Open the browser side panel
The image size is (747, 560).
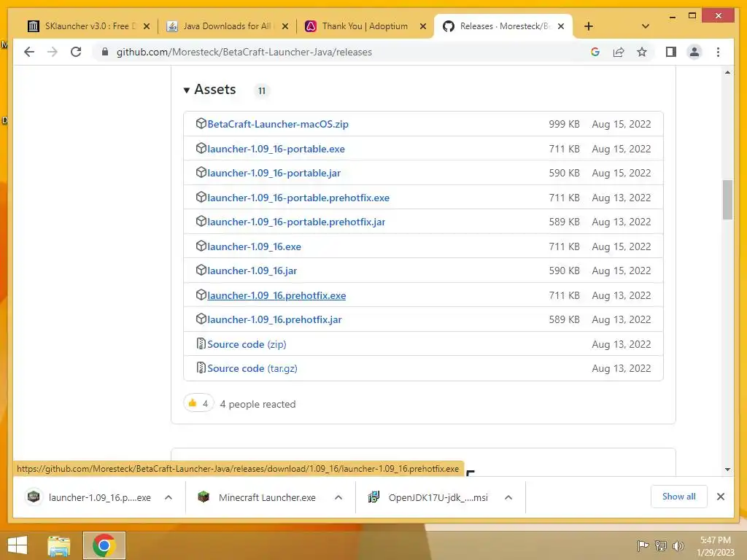(671, 52)
